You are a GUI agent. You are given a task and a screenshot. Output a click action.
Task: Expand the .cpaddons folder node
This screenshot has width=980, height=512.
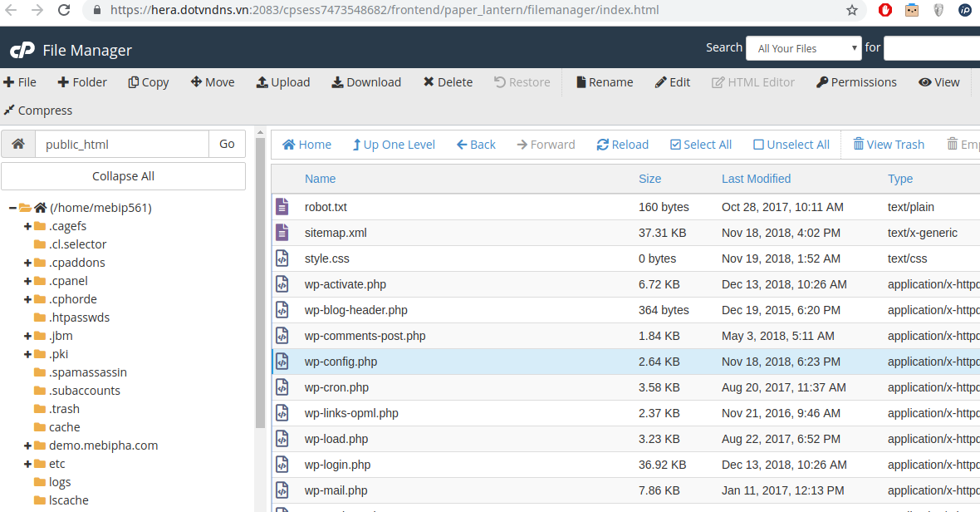[27, 263]
